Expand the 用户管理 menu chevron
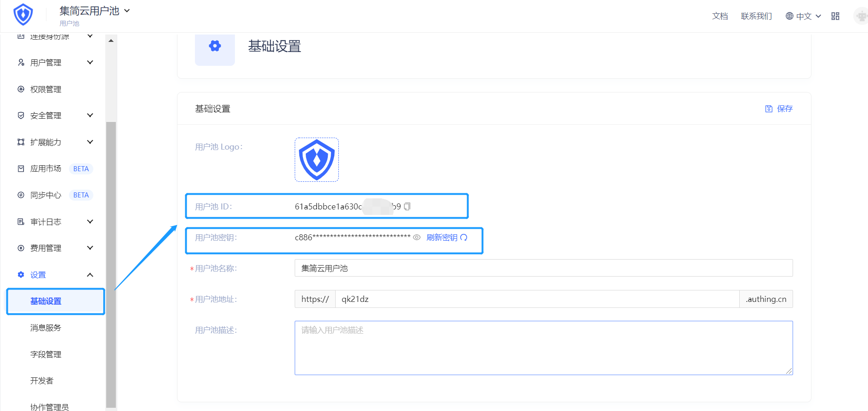 [90, 62]
